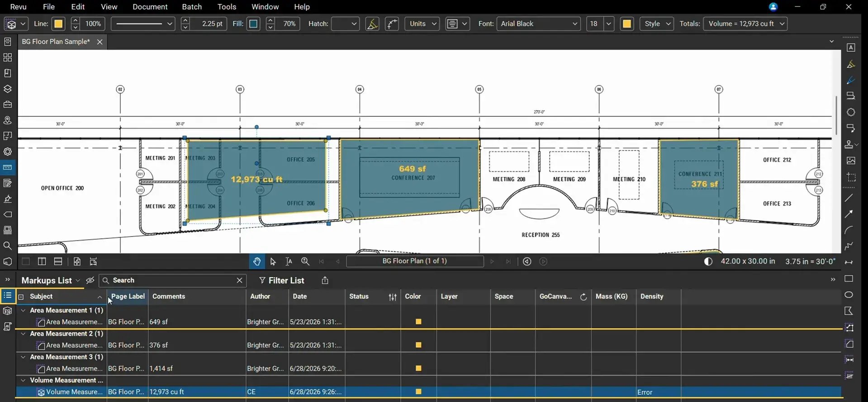Select the Pan hand tool
Viewport: 868px width, 402px height.
[257, 261]
